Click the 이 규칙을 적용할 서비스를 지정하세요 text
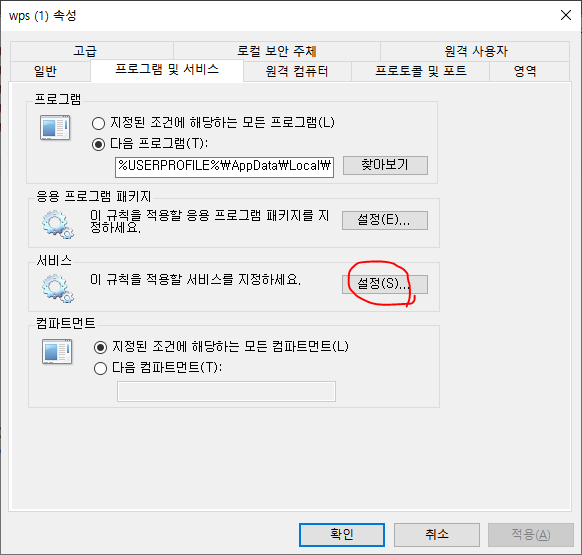 click(x=195, y=280)
